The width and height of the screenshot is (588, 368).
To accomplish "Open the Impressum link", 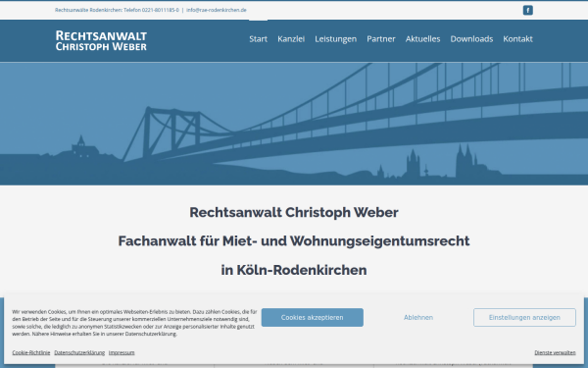I will pyautogui.click(x=122, y=352).
